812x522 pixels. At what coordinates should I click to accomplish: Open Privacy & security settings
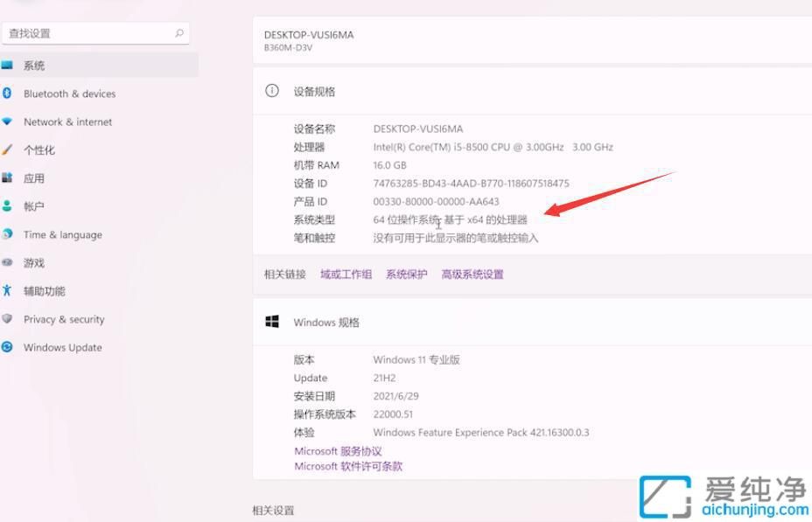click(x=65, y=319)
